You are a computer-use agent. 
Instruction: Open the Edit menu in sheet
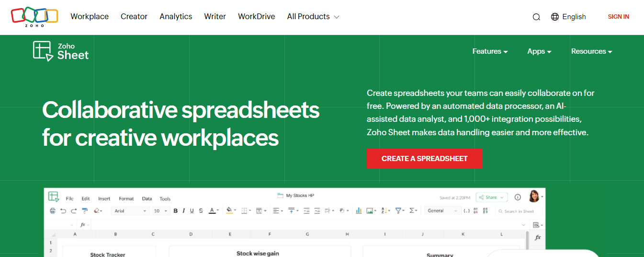pyautogui.click(x=86, y=199)
